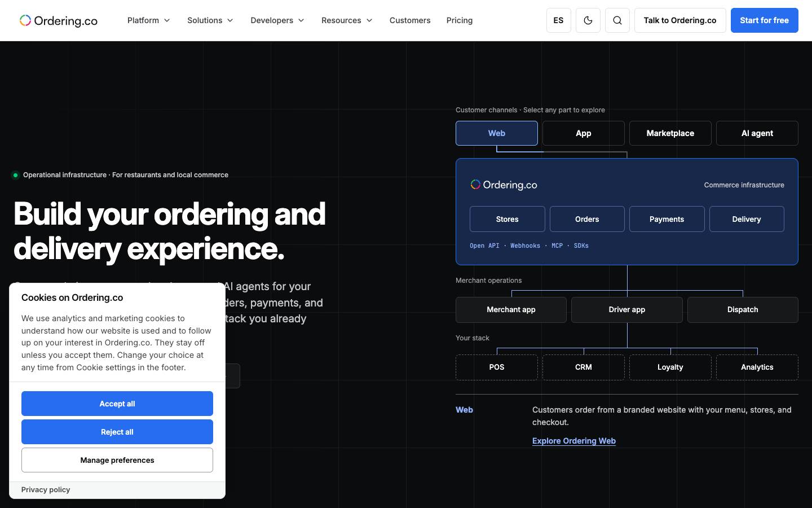Choose the Driver app box
The image size is (812, 508).
(627, 310)
